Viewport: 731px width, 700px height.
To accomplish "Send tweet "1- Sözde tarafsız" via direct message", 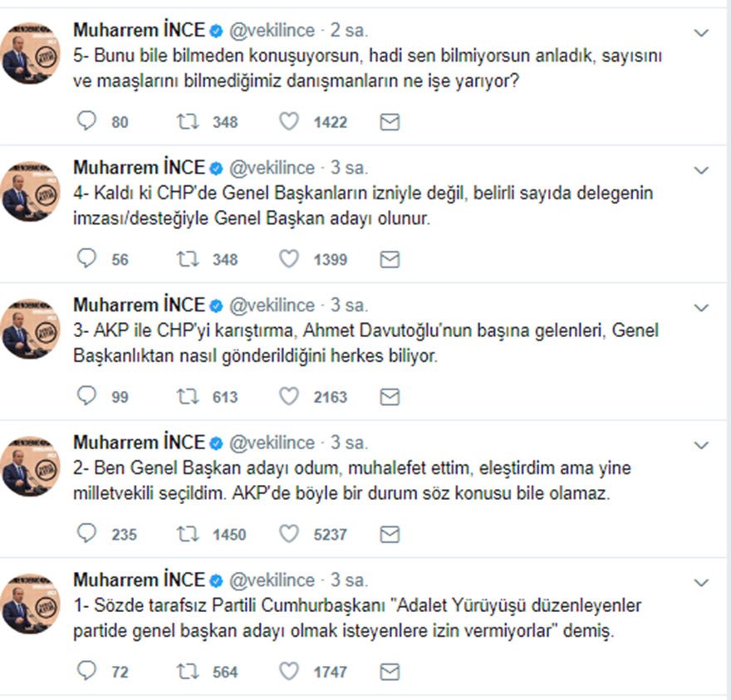I will pyautogui.click(x=390, y=671).
